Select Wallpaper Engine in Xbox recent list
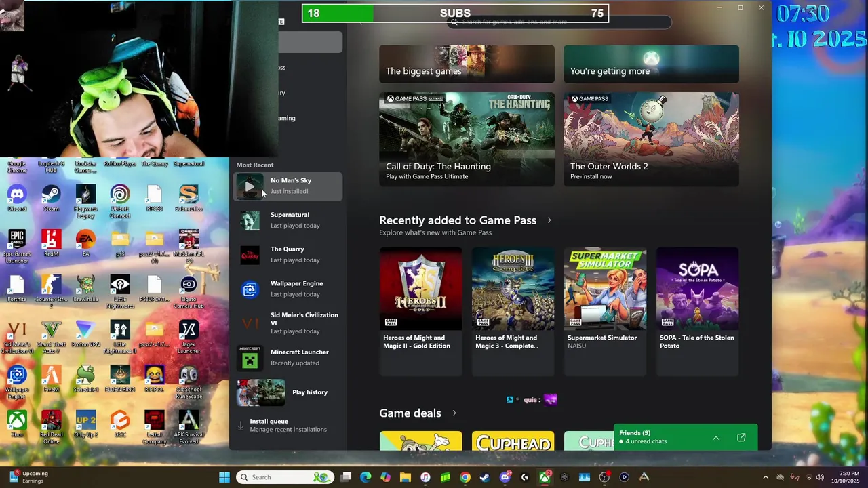The width and height of the screenshot is (868, 488). tap(288, 289)
